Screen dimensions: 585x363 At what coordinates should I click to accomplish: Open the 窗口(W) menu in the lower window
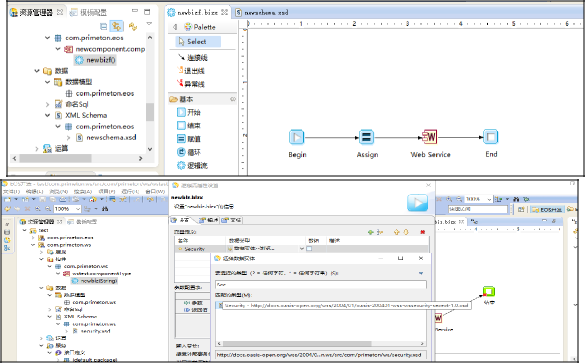(x=155, y=191)
